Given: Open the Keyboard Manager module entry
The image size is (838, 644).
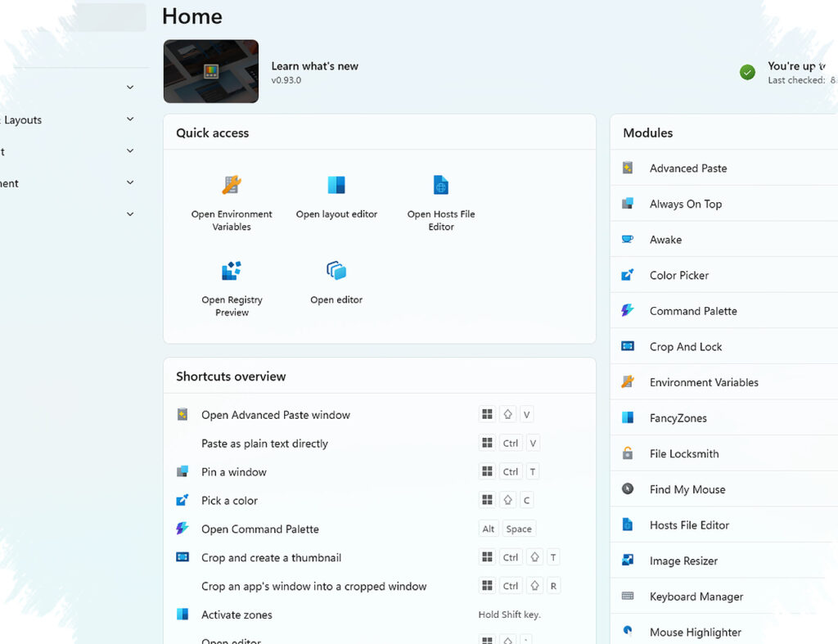Looking at the screenshot, I should [x=724, y=596].
